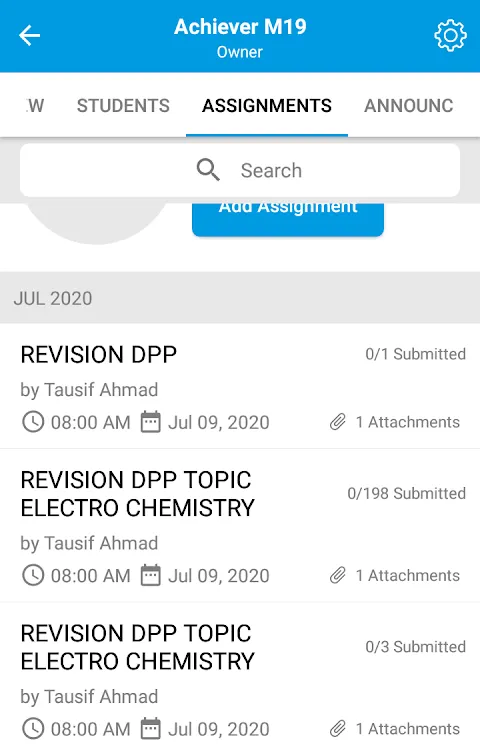Tap 0/1 Submitted status text

point(416,354)
